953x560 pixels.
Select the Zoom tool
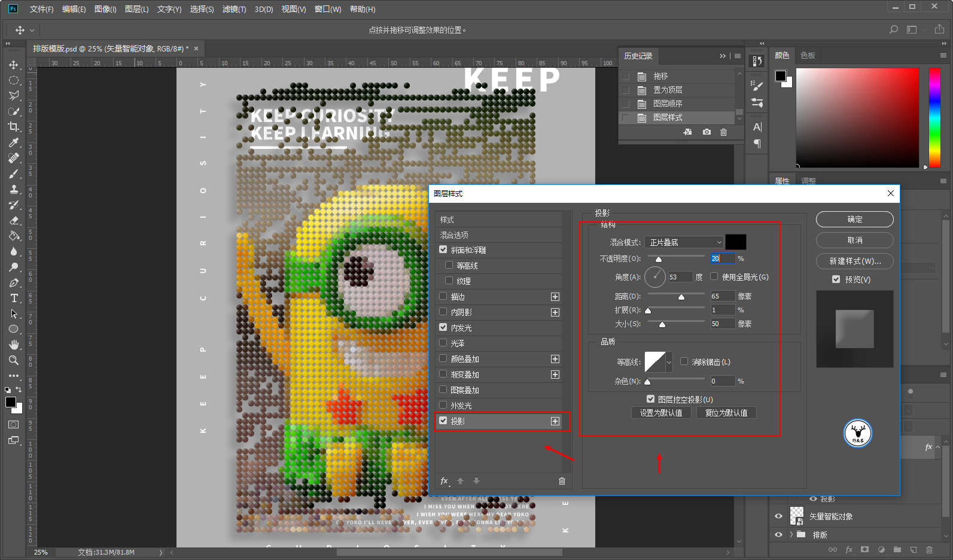tap(13, 360)
